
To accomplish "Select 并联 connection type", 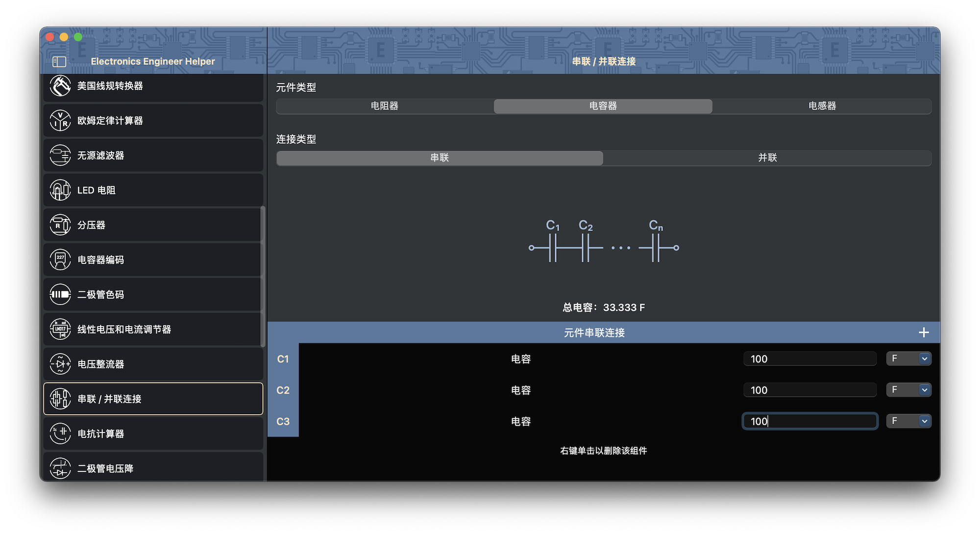I will tap(767, 157).
